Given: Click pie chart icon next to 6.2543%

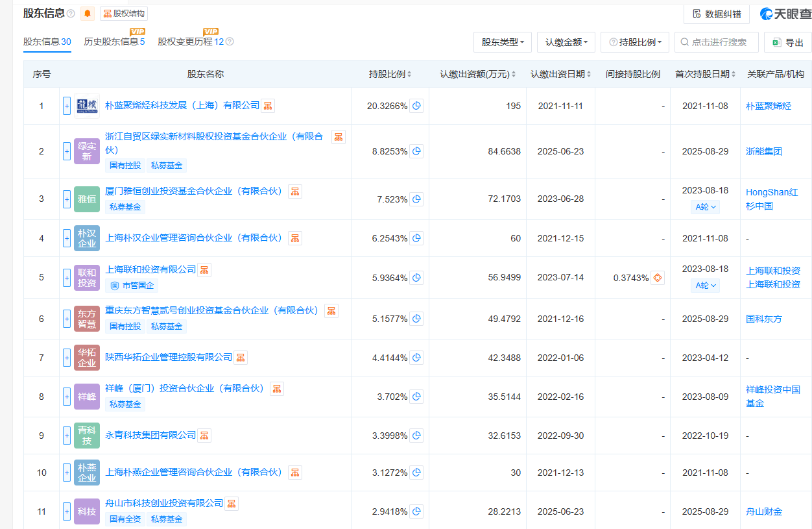Looking at the screenshot, I should (x=416, y=238).
